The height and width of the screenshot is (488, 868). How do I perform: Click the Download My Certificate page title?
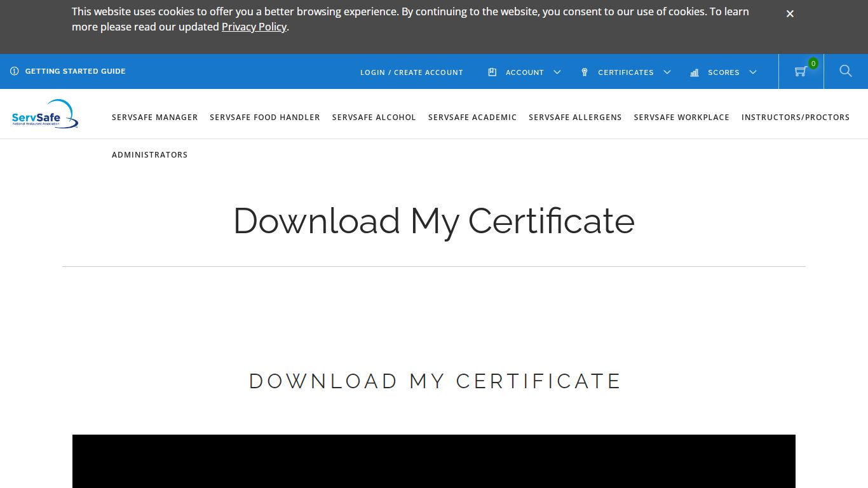(x=434, y=221)
